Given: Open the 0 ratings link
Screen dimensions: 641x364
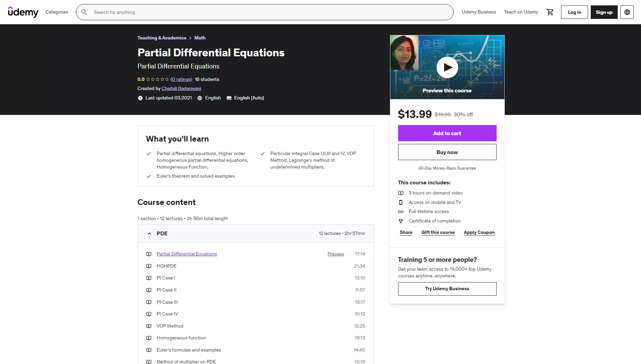Looking at the screenshot, I should point(181,79).
